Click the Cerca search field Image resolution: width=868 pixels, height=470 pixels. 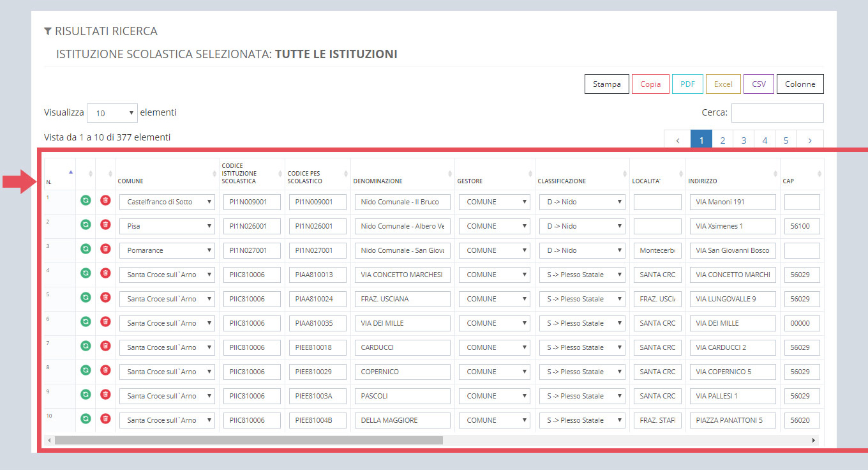(777, 113)
